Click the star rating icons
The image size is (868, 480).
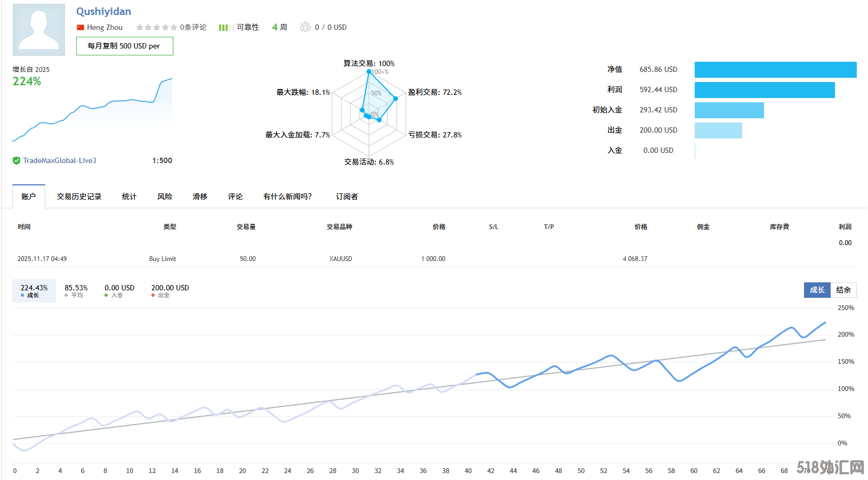(156, 28)
